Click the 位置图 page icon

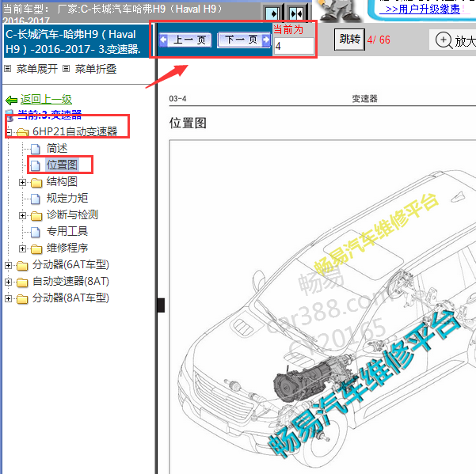[x=36, y=165]
